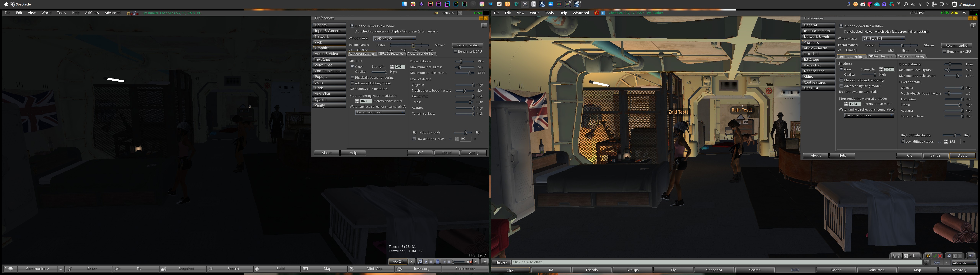This screenshot has width=980, height=275.
Task: Click the Talk lock icon in right viewer
Action: 906,256
